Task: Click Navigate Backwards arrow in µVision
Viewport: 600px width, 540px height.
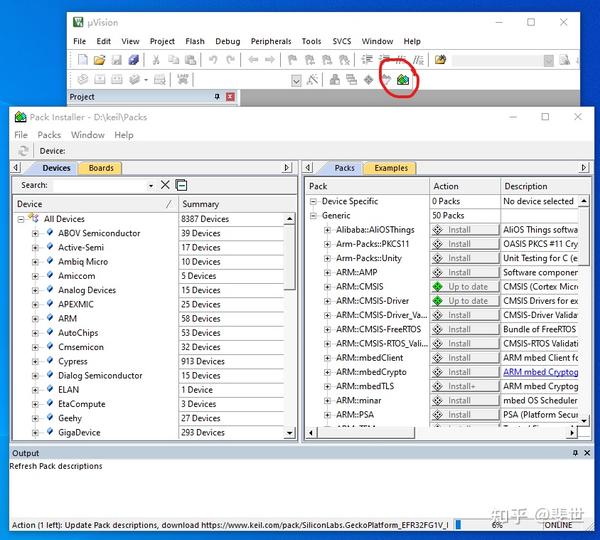Action: click(x=253, y=60)
